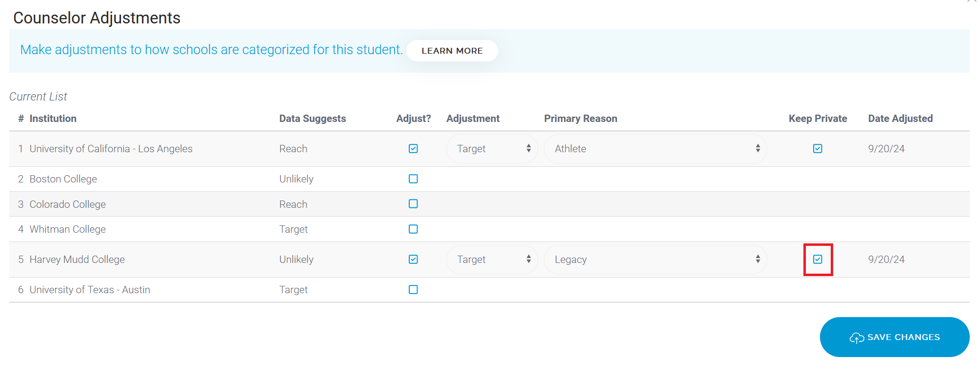Uncheck Adjust for University of California - Los Angeles
Viewport: 980px width, 380px height.
pos(413,149)
